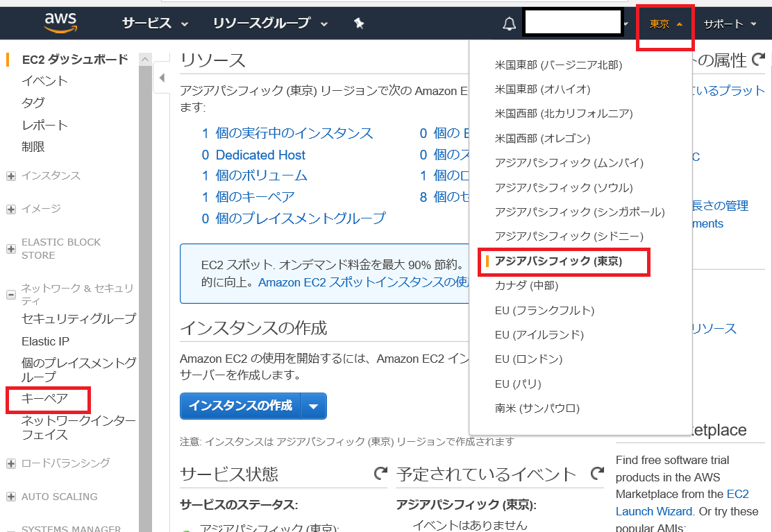Collapse the ネットワーク & セキュリティ section
The image size is (772, 532).
coord(11,295)
